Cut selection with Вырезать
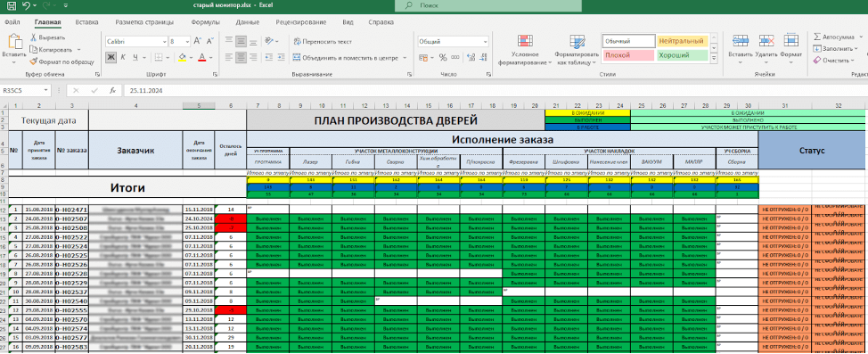Screen dimensions: 868x354 pos(47,37)
